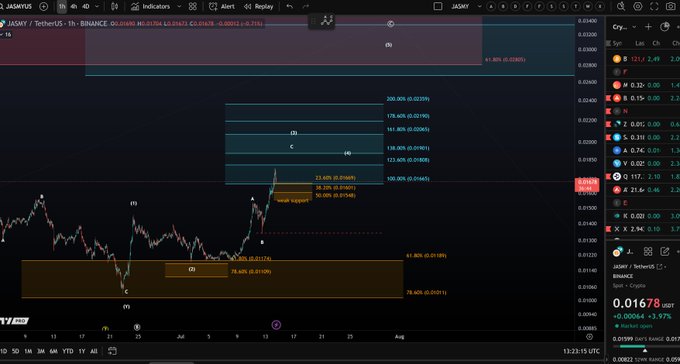Collapse the indicator legend showing 16

pos(5,34)
